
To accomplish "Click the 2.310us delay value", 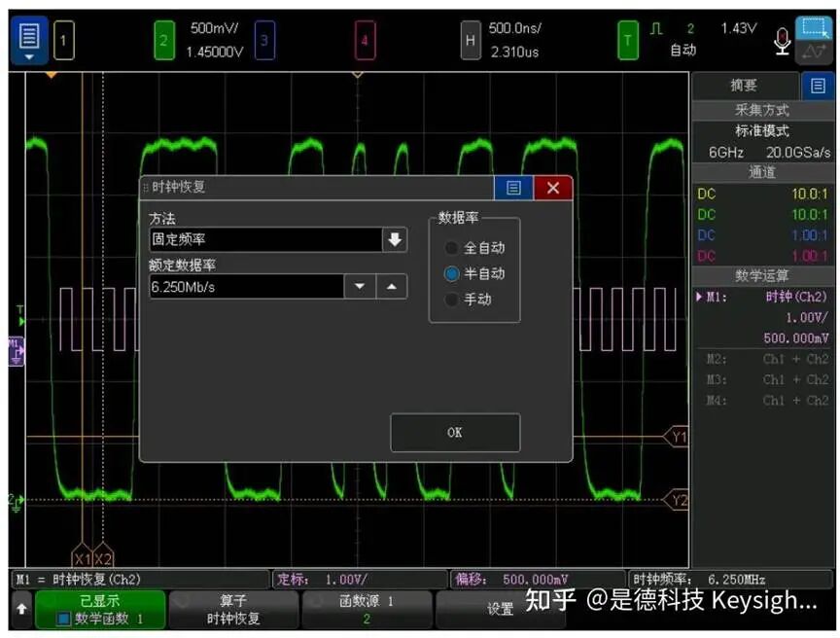I will pyautogui.click(x=515, y=52).
